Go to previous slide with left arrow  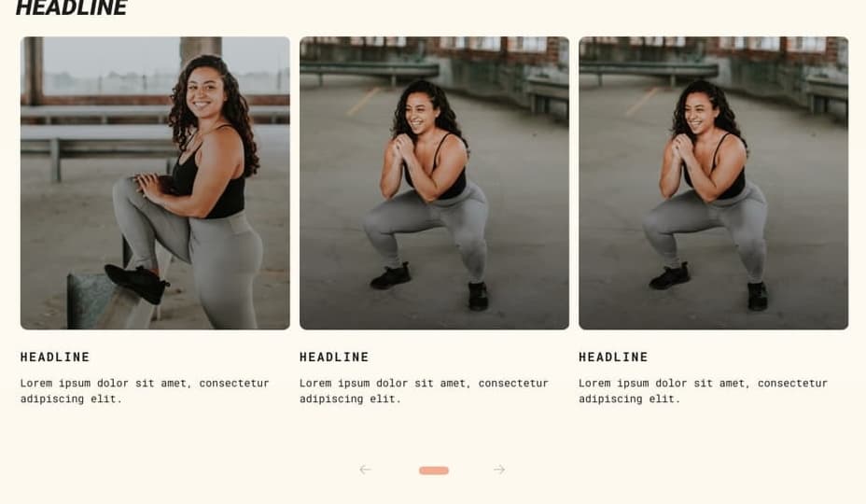365,469
